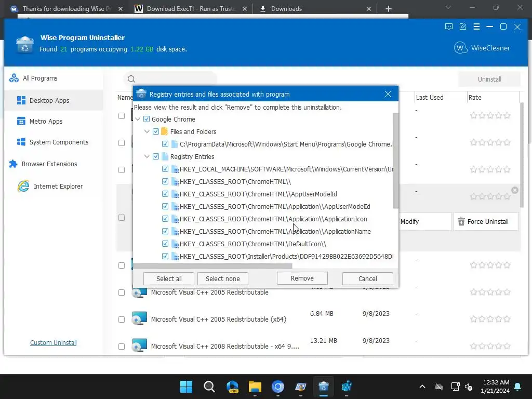
Task: Collapse the Google Chrome tree node
Action: pos(138,119)
